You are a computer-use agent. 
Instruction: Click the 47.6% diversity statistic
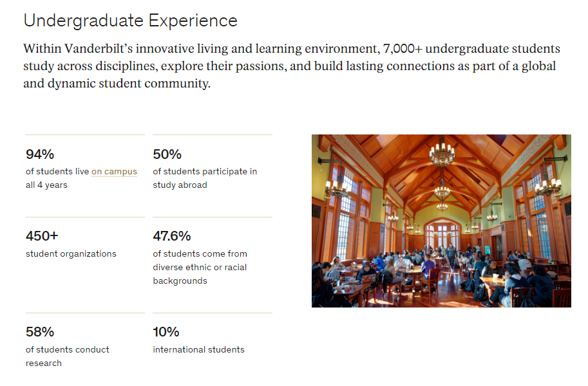(x=172, y=235)
